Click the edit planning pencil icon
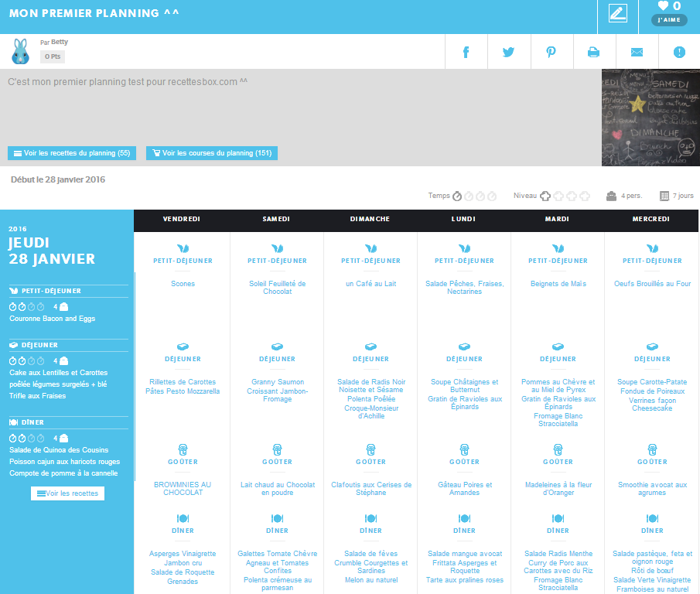 coord(617,14)
